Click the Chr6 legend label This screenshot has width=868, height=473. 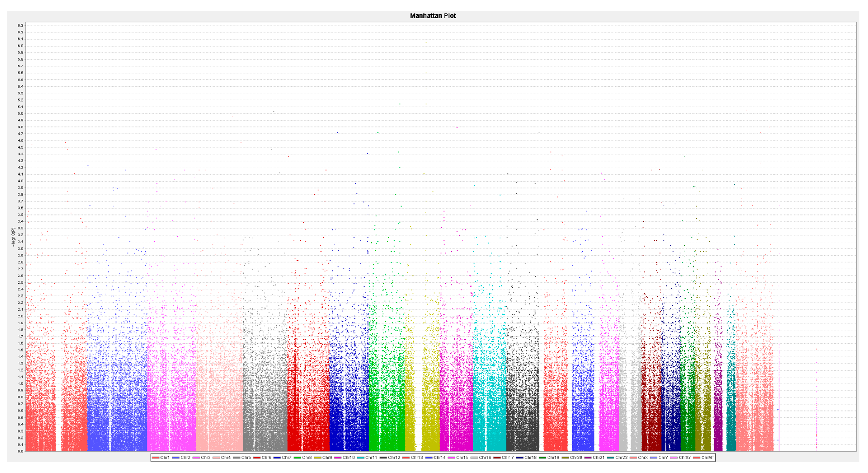click(x=266, y=457)
